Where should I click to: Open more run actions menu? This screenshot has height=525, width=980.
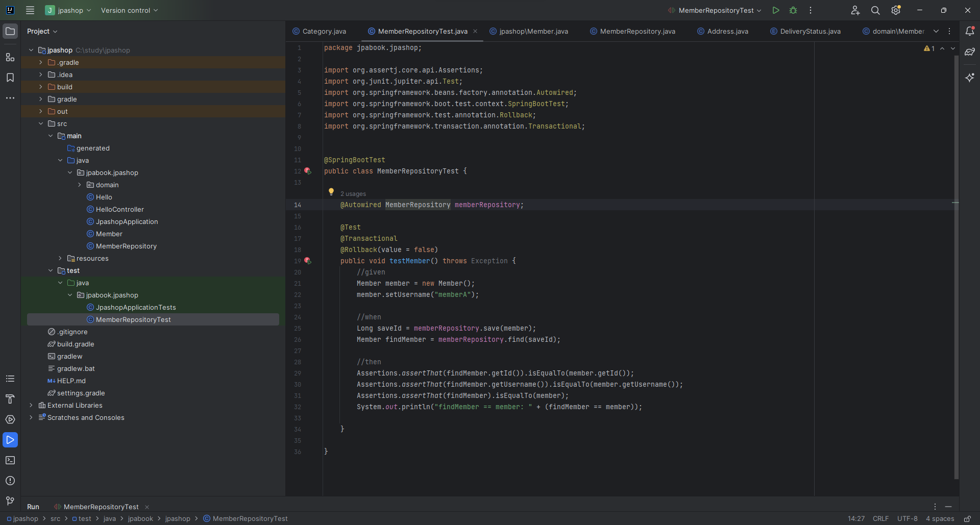point(811,10)
